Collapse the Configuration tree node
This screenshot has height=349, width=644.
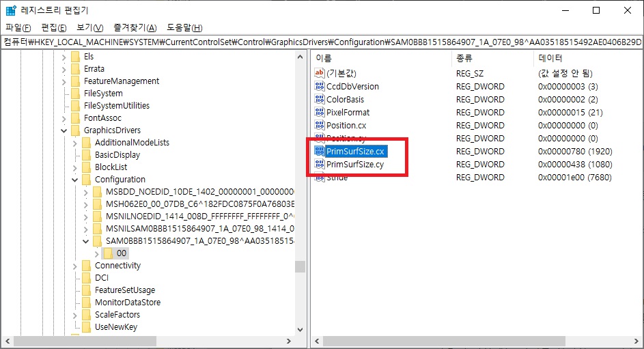point(74,180)
